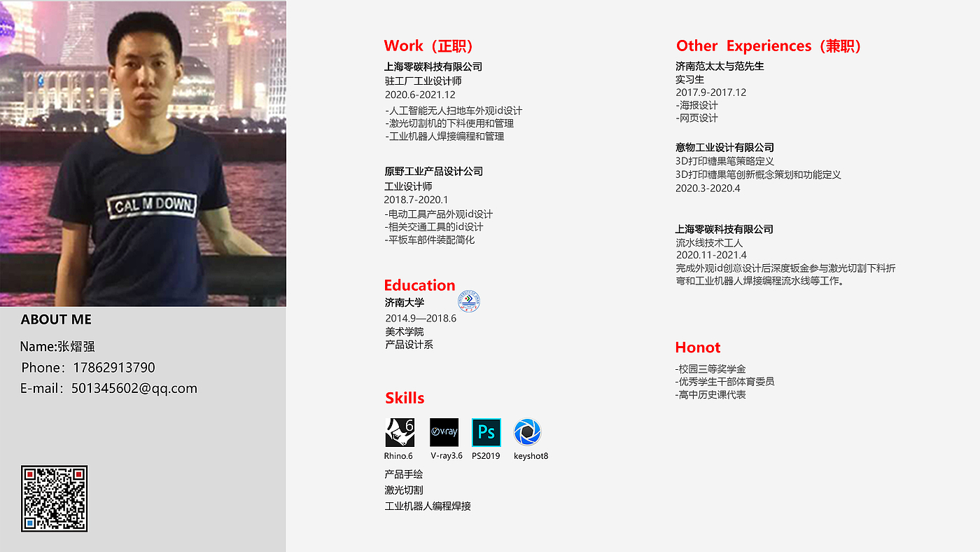Screen dimensions: 980x552
Task: Select the school name '济南大学'
Action: (x=405, y=303)
